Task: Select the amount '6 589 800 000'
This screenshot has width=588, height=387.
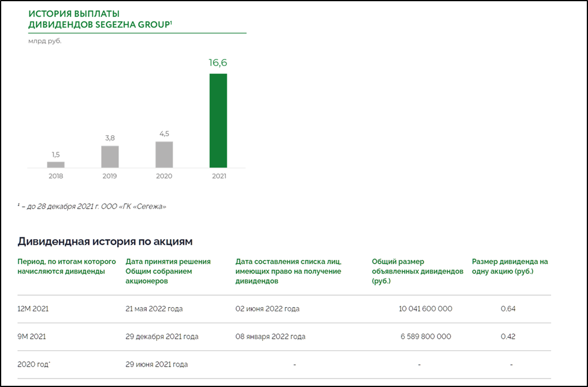Action: click(x=426, y=337)
